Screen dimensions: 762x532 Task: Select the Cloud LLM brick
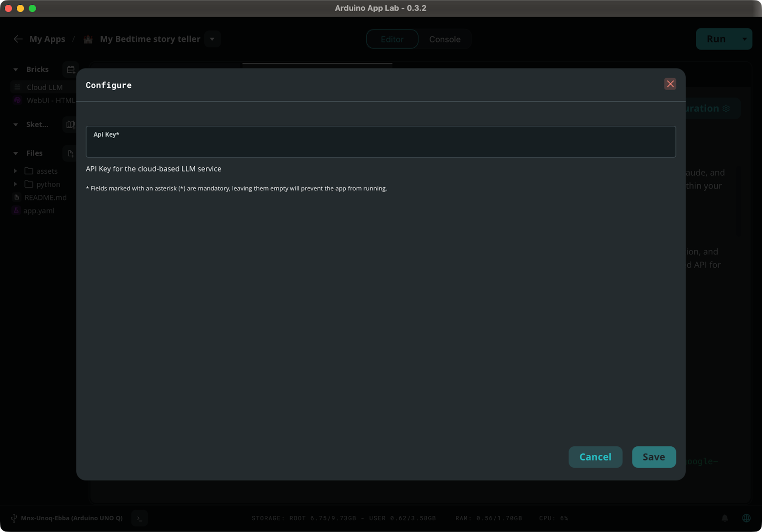point(44,87)
